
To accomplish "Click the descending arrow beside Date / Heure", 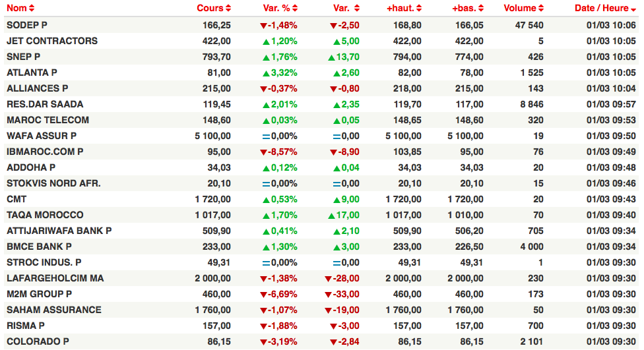I will (x=633, y=9).
